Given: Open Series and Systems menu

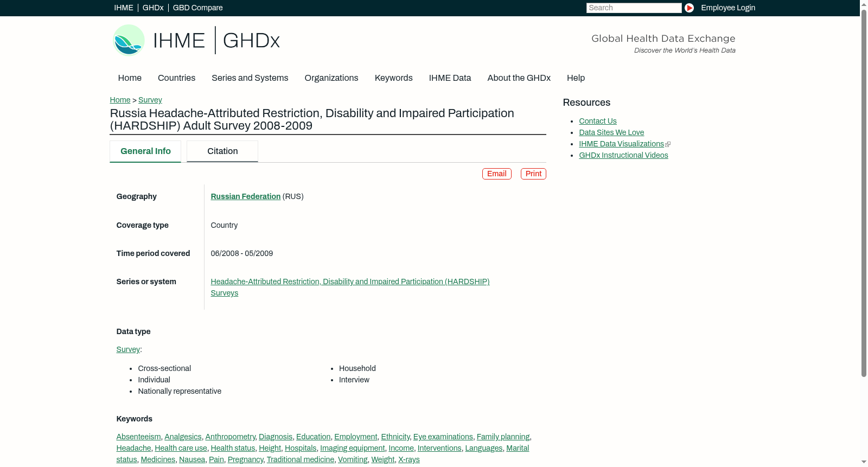Looking at the screenshot, I should pyautogui.click(x=250, y=78).
